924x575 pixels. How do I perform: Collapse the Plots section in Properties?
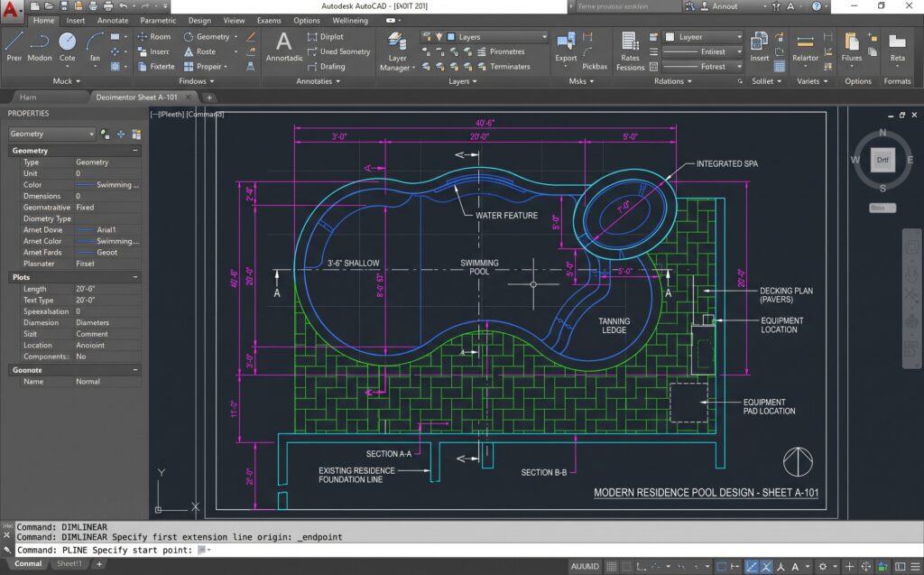point(135,277)
